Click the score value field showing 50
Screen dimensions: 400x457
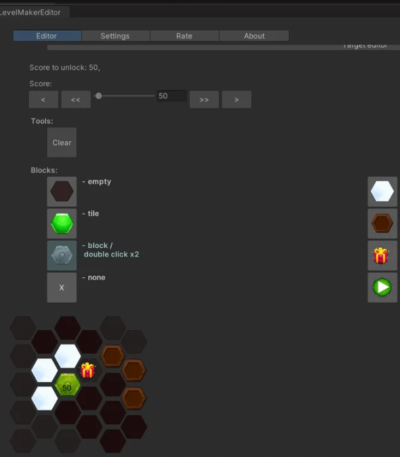pos(172,96)
